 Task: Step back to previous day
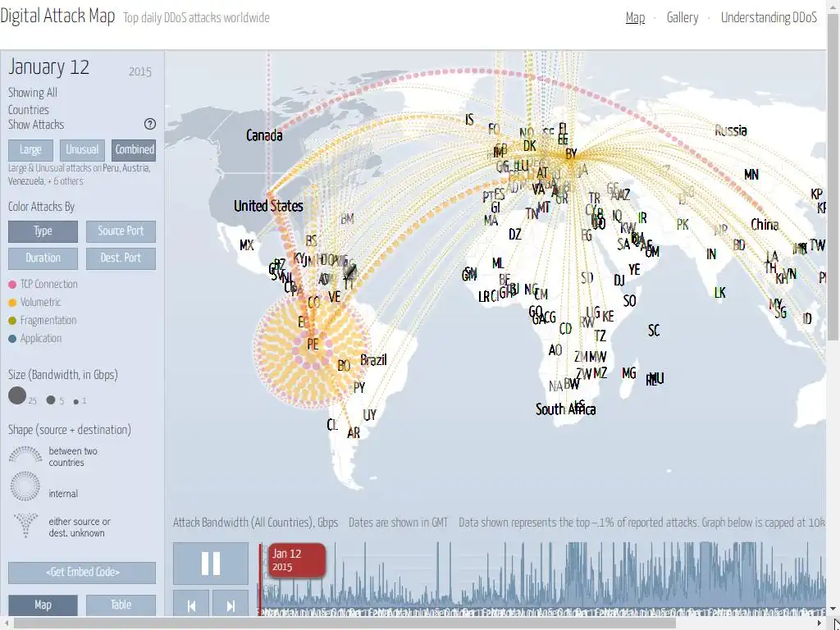tap(191, 605)
